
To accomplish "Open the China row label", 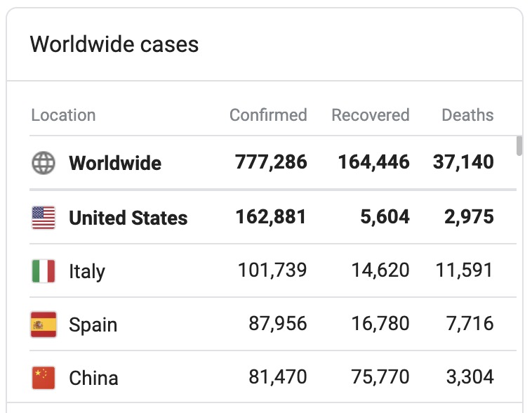I will 93,379.
